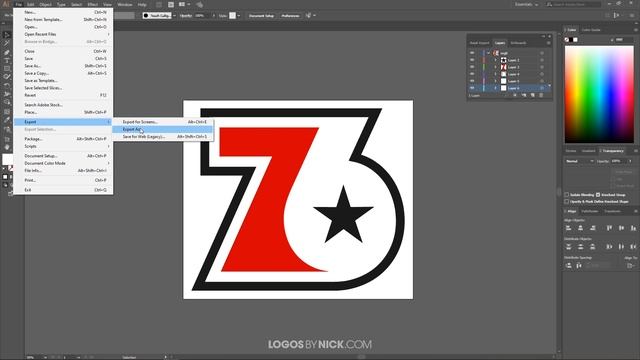
Task: Click vertical distribute space icon
Action: 569,266
